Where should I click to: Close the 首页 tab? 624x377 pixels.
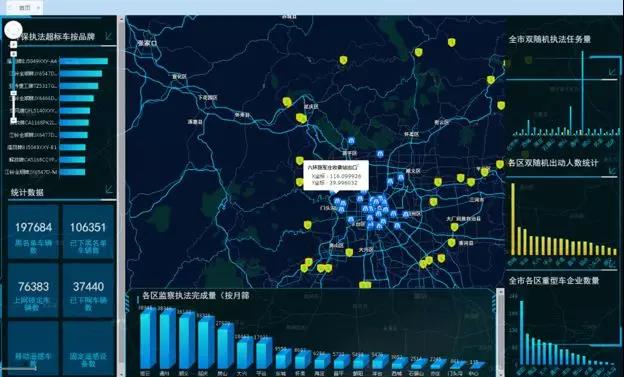pyautogui.click(x=38, y=8)
